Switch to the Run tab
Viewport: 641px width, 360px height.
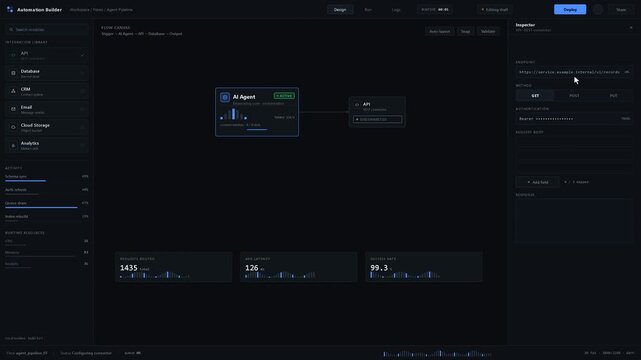point(368,9)
